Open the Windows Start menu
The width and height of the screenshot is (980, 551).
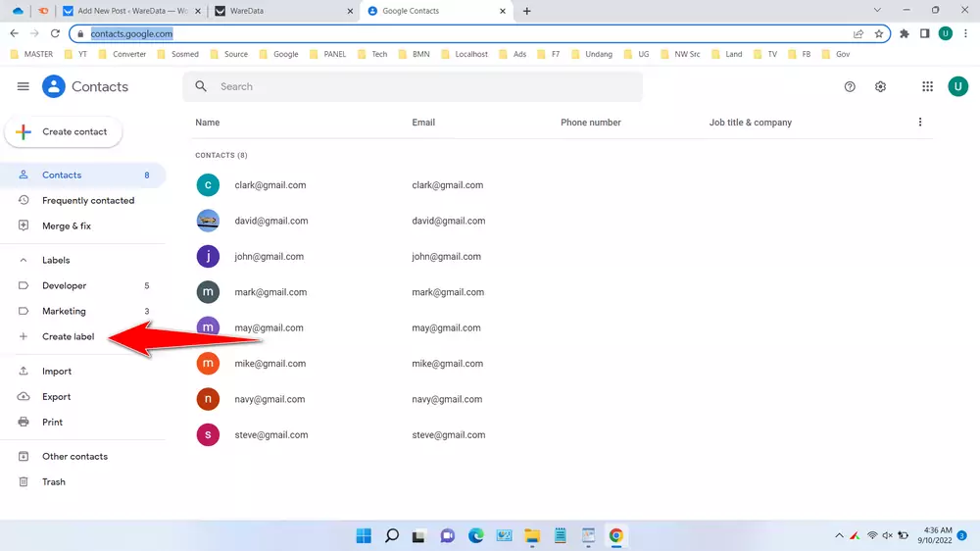coord(364,535)
